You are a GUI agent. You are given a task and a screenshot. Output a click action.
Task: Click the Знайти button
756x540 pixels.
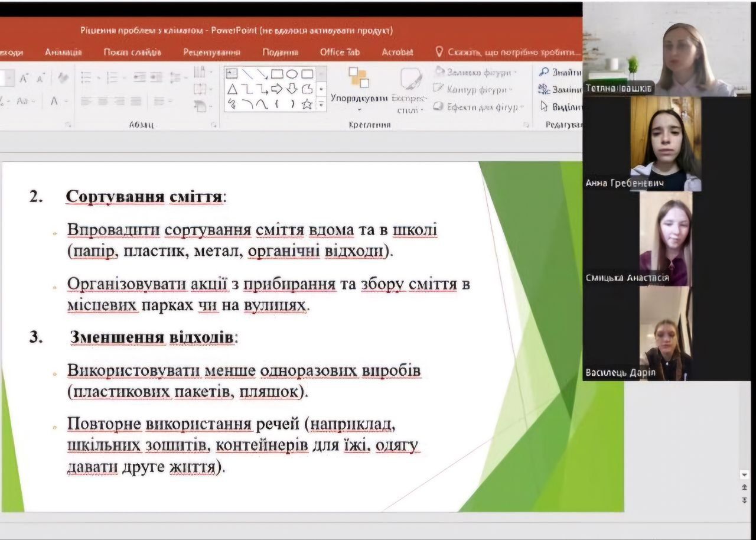[560, 72]
